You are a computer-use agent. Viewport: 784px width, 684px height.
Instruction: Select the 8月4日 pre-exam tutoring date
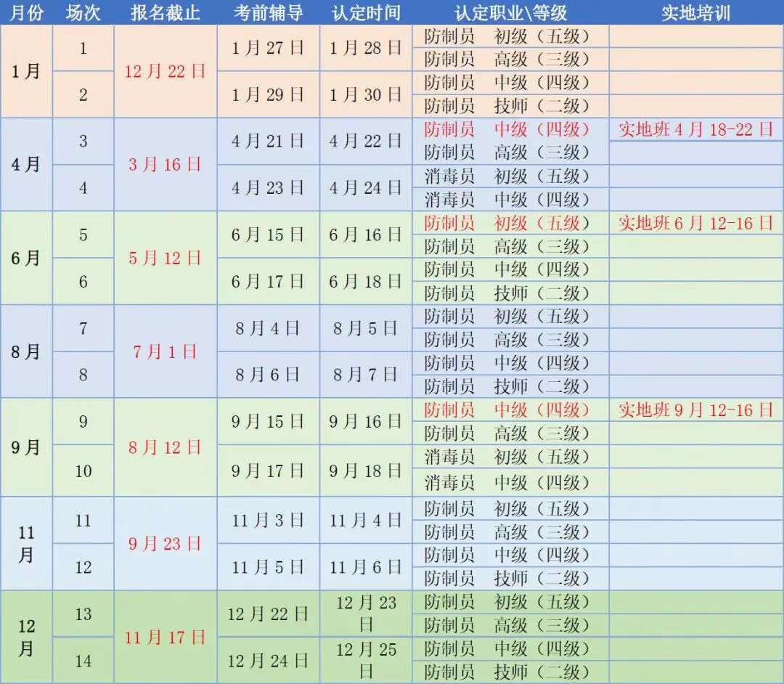(x=268, y=329)
